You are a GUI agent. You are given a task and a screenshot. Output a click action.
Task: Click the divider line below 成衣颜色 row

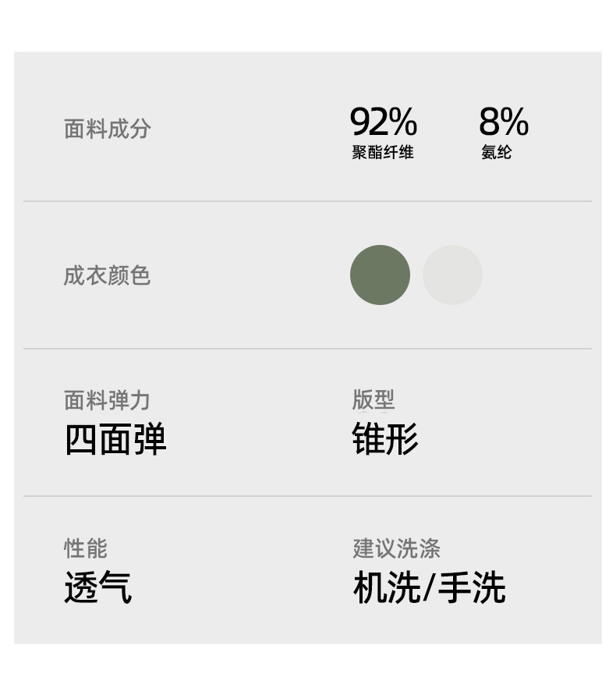(x=307, y=349)
